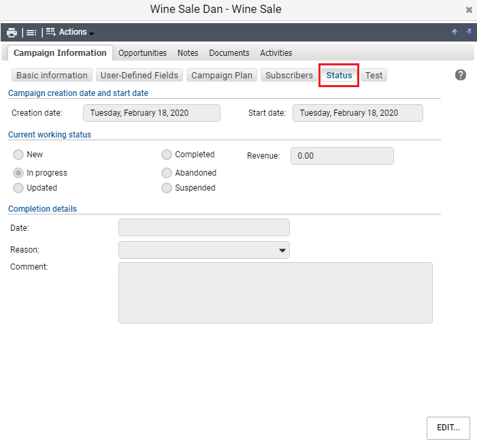Go to previous record with up arrow

pos(455,32)
